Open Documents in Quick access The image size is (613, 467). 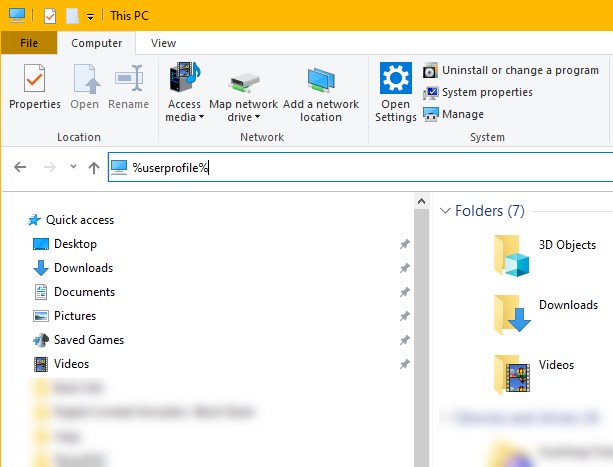coord(74,292)
